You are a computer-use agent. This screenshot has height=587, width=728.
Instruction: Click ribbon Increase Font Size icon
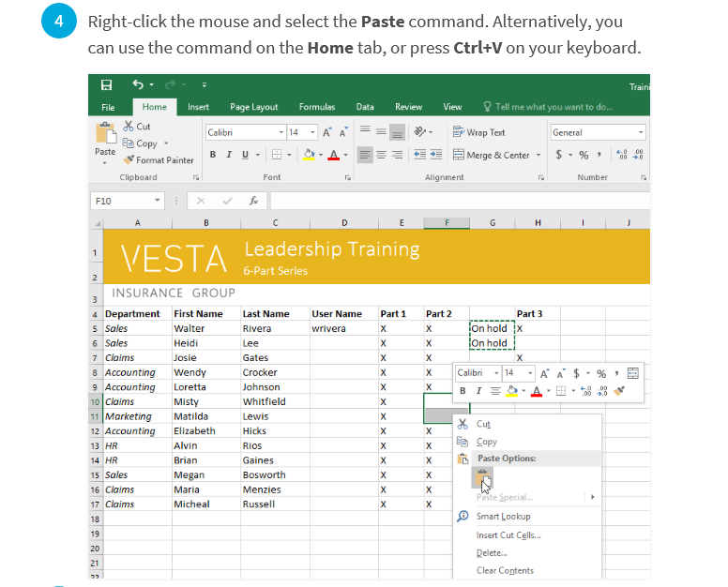326,133
